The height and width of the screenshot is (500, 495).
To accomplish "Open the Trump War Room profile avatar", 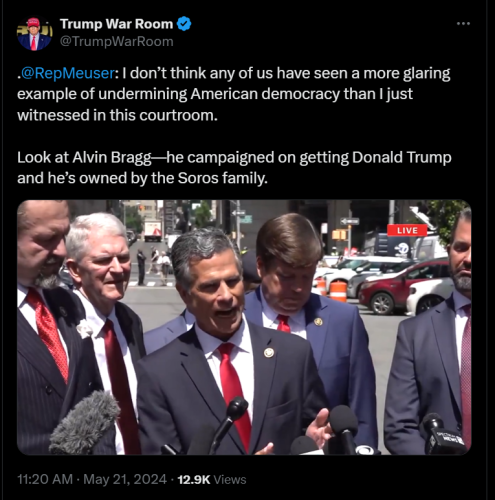I will coord(34,34).
